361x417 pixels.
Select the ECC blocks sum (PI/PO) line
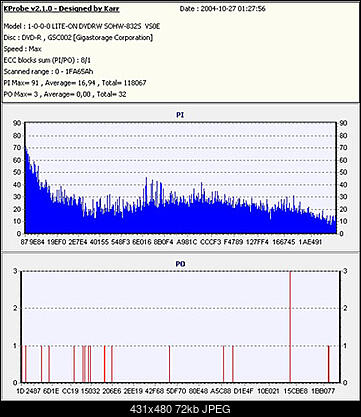(x=47, y=60)
